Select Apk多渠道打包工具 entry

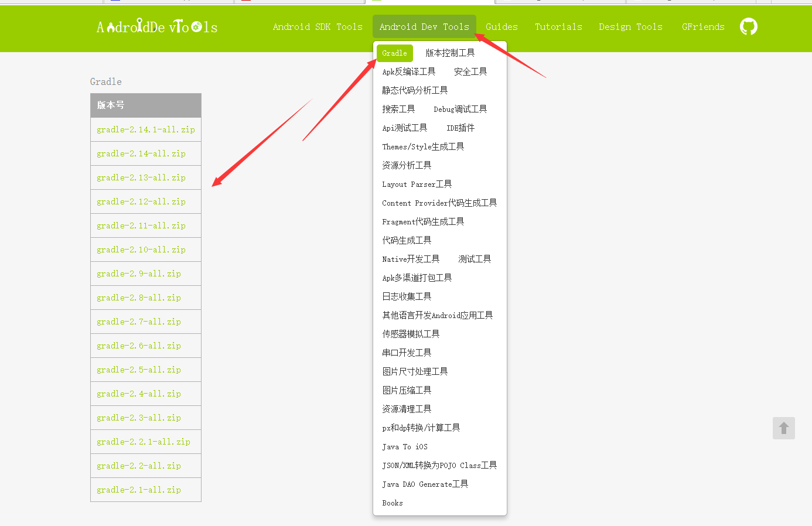click(417, 278)
